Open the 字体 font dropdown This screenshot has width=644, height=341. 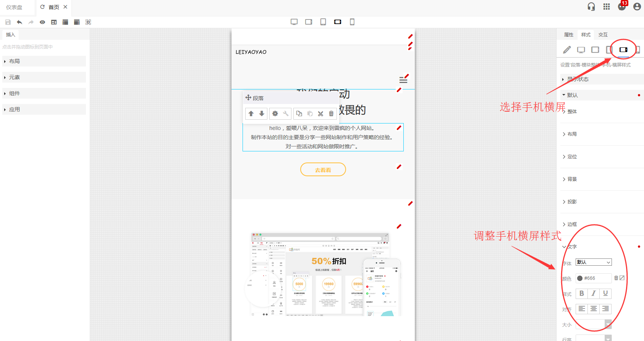[594, 262]
